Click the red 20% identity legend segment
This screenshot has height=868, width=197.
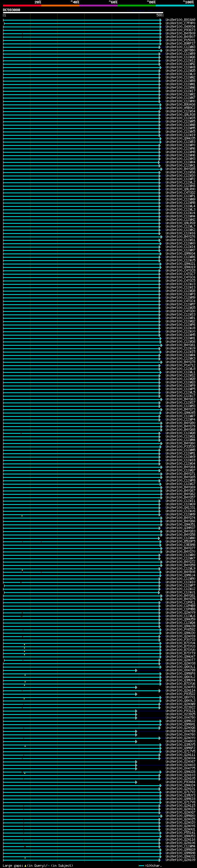click(22, 6)
